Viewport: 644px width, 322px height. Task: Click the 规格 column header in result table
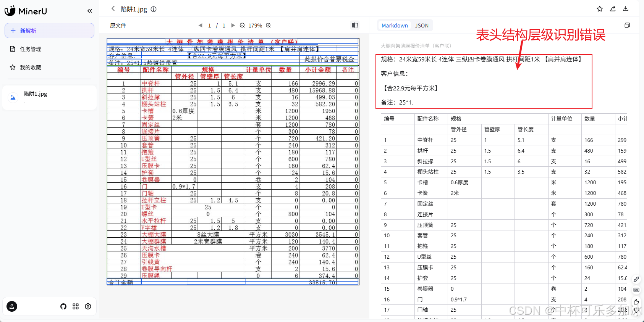coord(498,119)
